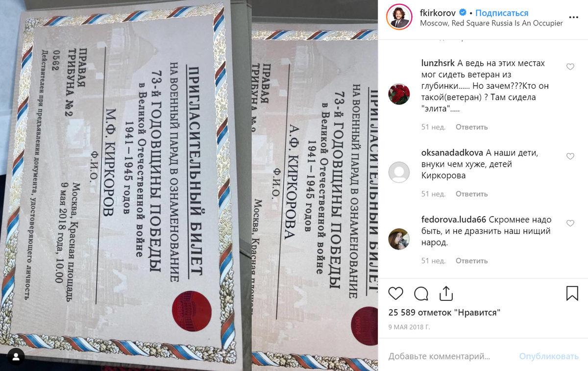Open fedorova.luda66's profile avatar
588x371 pixels.
399,239
